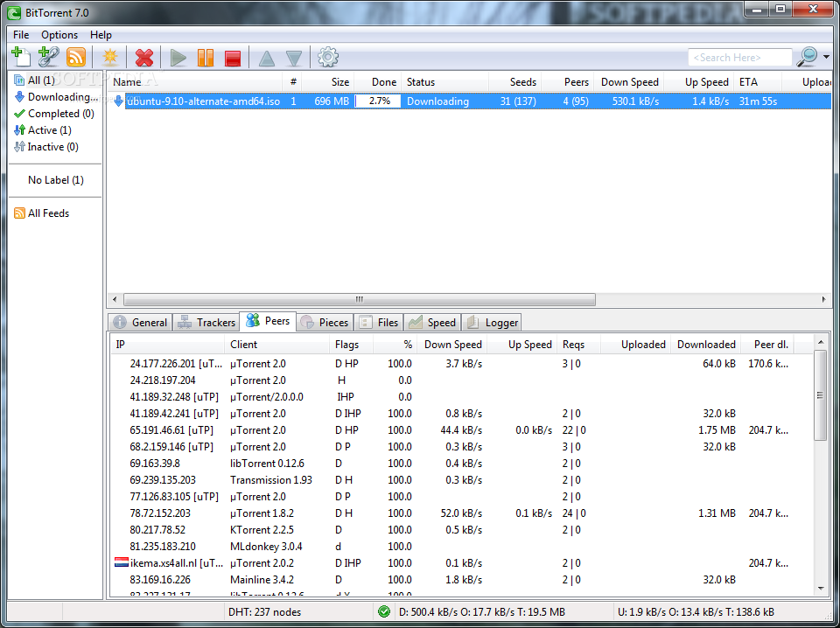
Task: Open the Options menu
Action: click(x=59, y=35)
